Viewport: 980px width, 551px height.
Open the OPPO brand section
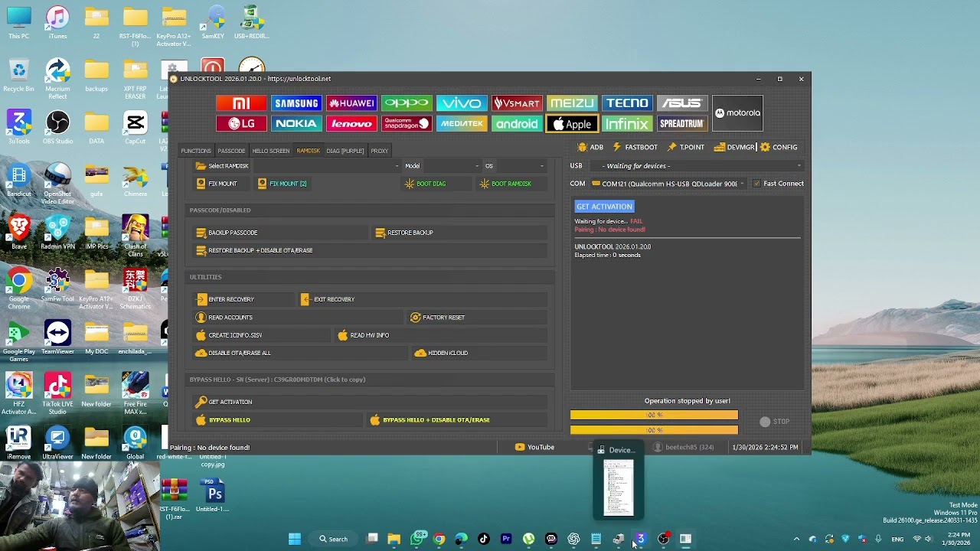click(407, 103)
